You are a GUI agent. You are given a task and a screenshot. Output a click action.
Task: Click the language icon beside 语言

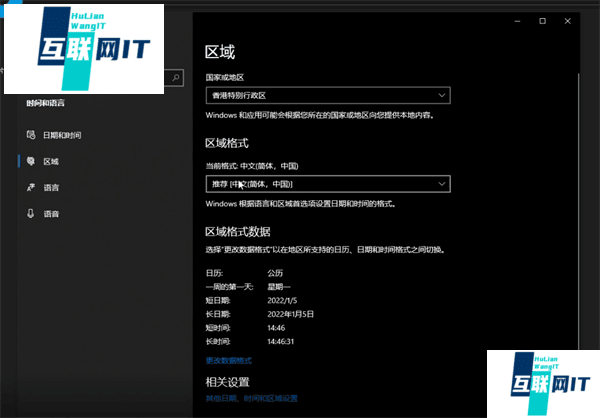coord(31,187)
